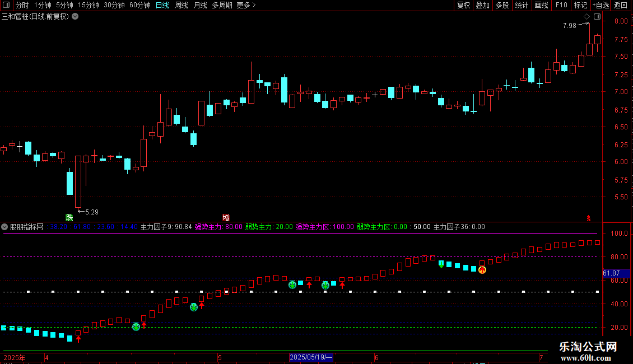Click the red up arrow below level 20
Viewport: 633px width, 364px height.
[x=78, y=339]
